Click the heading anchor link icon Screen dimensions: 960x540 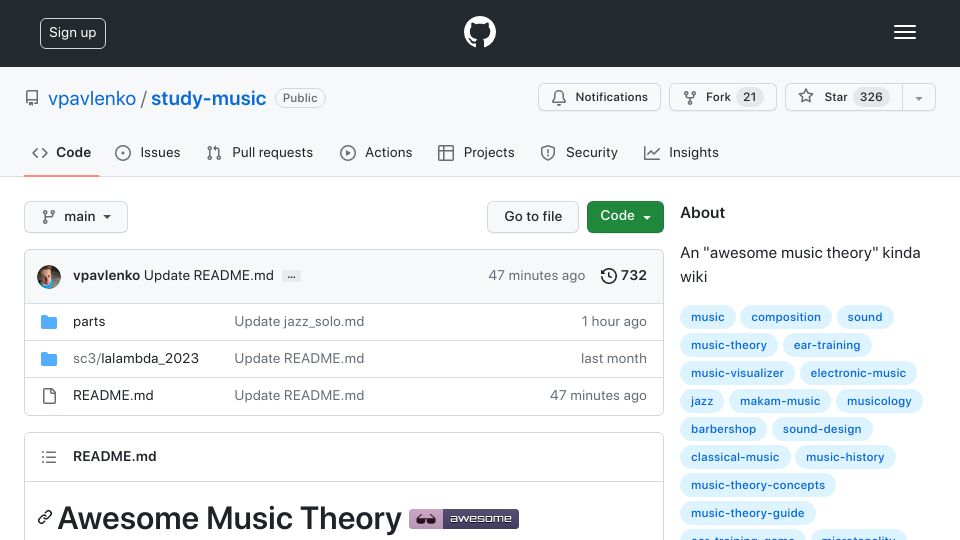point(44,517)
